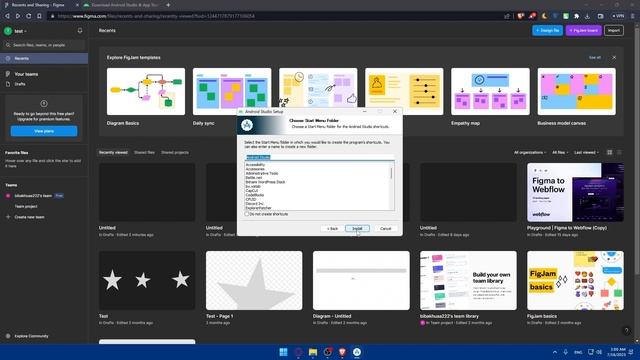Open the Empathy map template thumbnail
640x360 pixels.
[490, 91]
